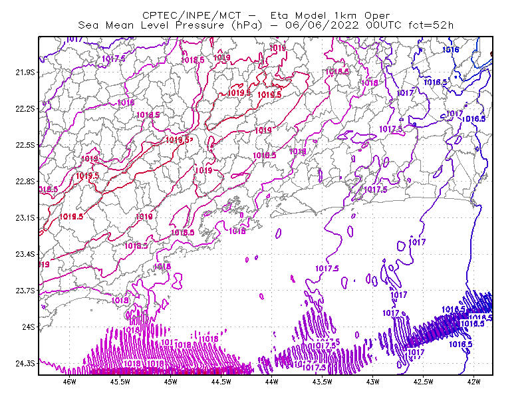Click the 42W longitude axis label
This screenshot has height=411, width=532.
tap(473, 382)
